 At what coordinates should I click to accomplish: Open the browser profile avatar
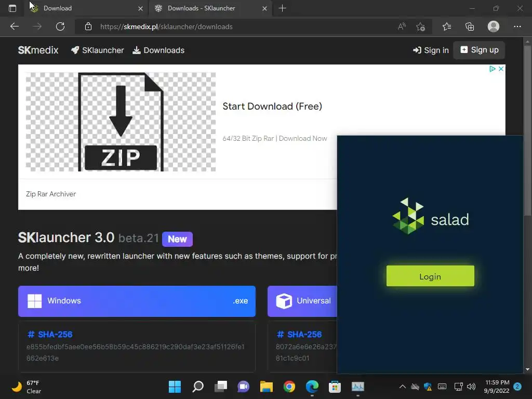pyautogui.click(x=494, y=26)
